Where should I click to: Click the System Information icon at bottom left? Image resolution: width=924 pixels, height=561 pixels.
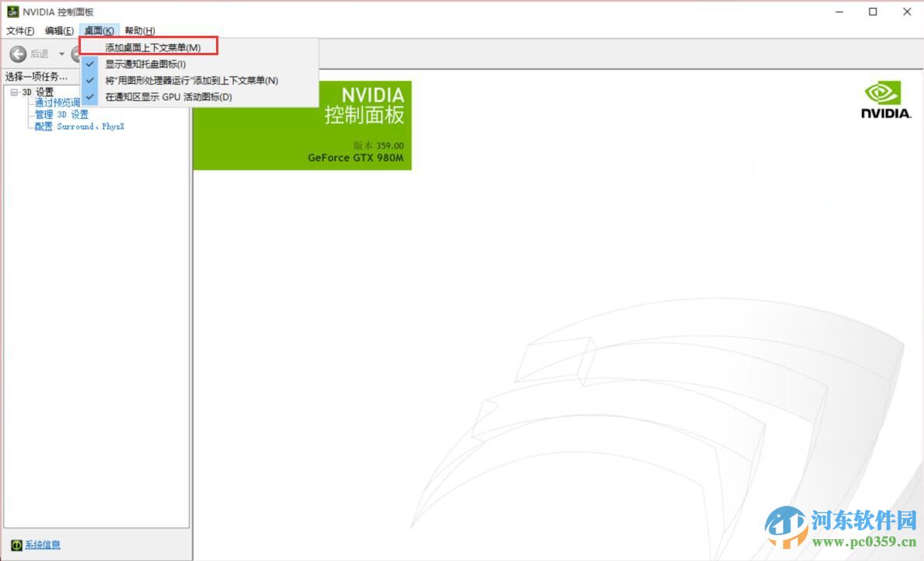[x=16, y=545]
